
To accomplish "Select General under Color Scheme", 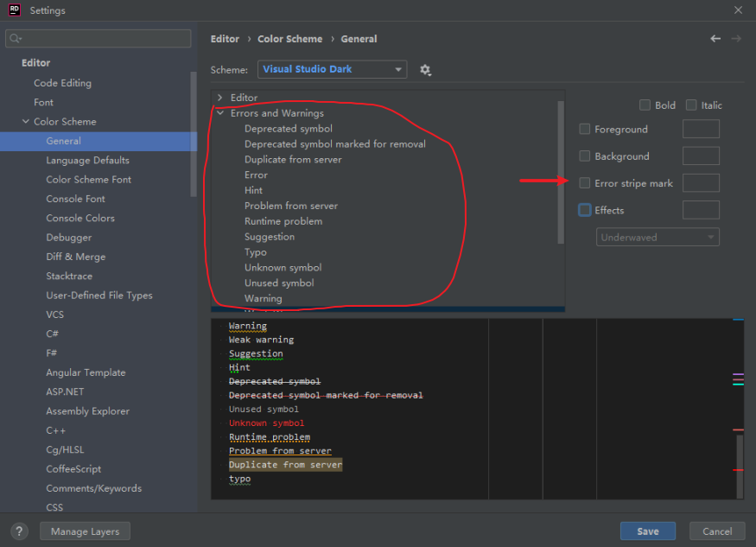I will [x=98, y=141].
